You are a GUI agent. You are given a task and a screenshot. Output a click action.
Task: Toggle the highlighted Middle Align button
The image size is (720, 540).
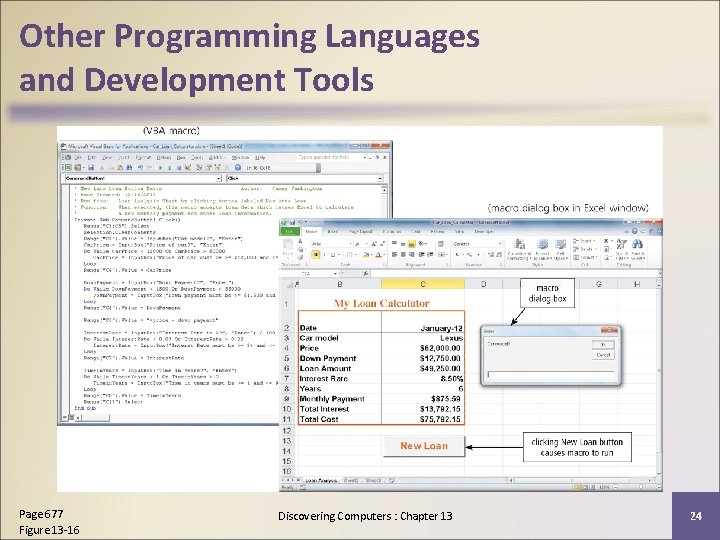coord(411,244)
